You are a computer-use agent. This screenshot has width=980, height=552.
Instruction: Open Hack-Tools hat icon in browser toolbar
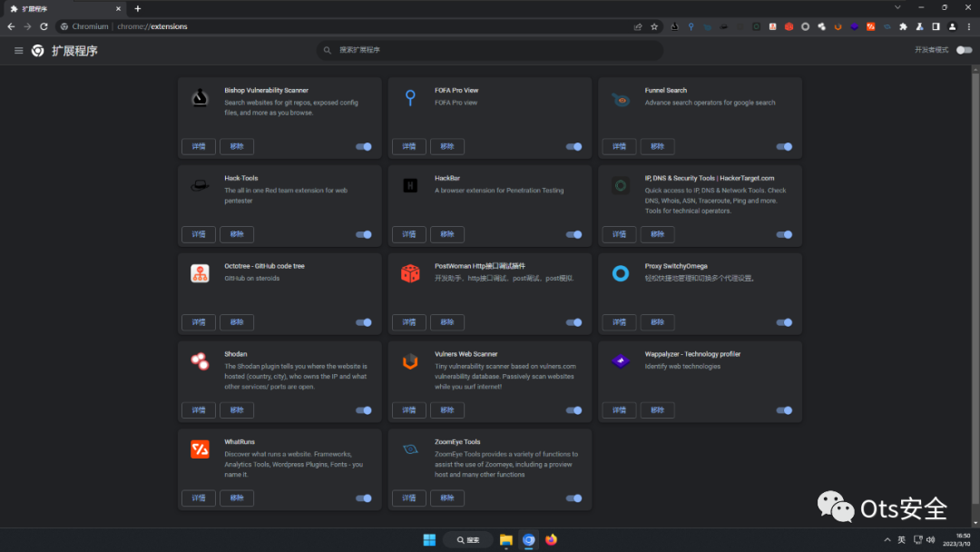[724, 27]
